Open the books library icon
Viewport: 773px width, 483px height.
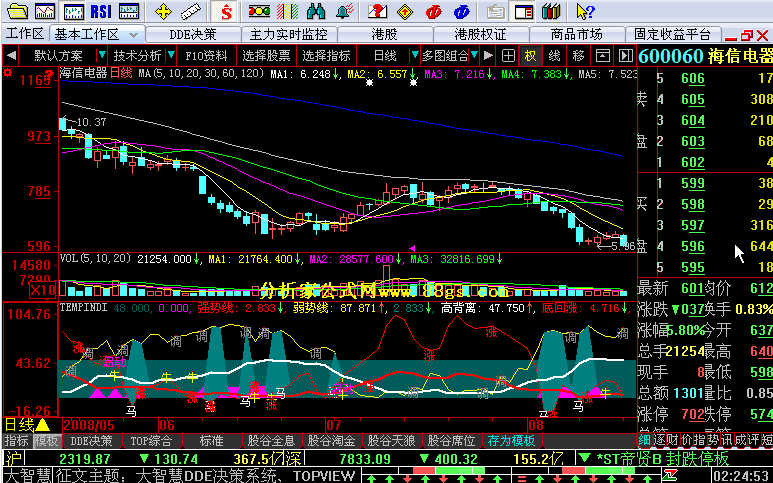point(551,11)
